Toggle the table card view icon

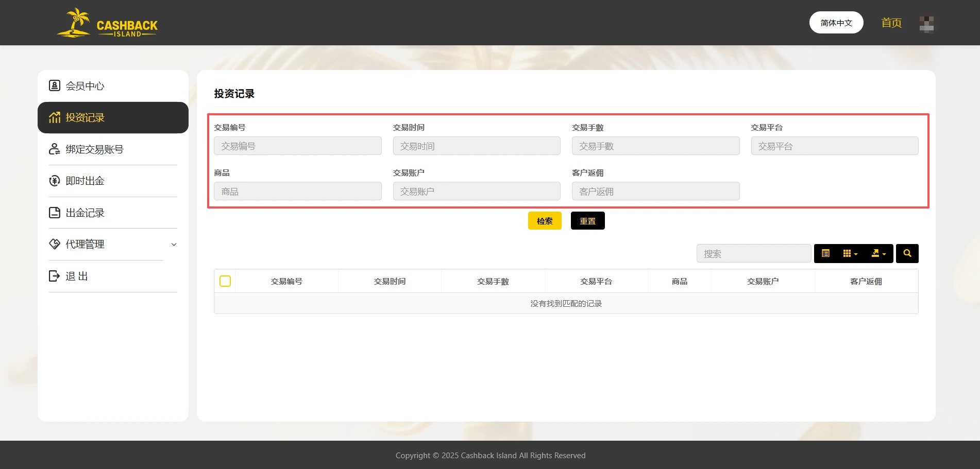825,253
